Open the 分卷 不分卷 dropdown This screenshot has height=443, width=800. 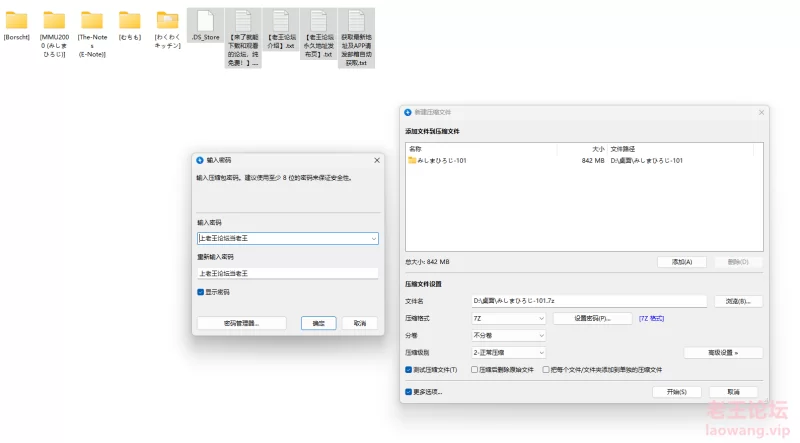coord(508,335)
